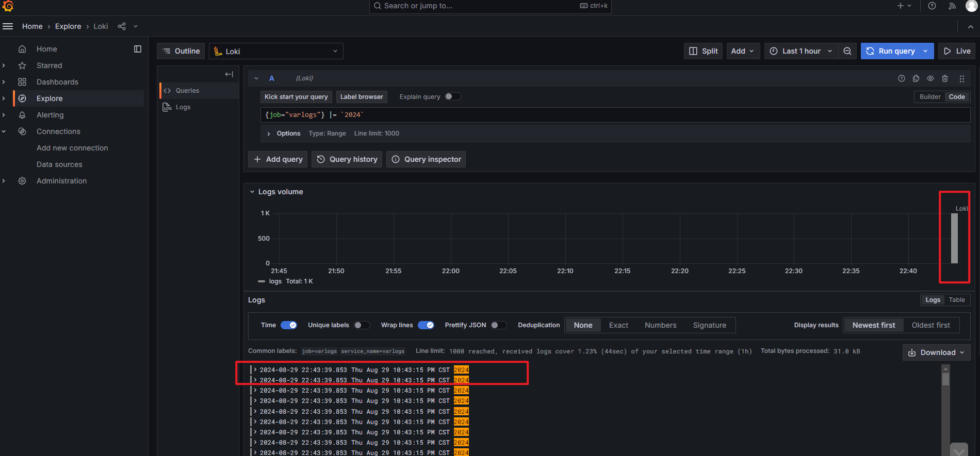Collapse the top bar with chevron
Viewport: 980px width, 456px height.
point(970,26)
